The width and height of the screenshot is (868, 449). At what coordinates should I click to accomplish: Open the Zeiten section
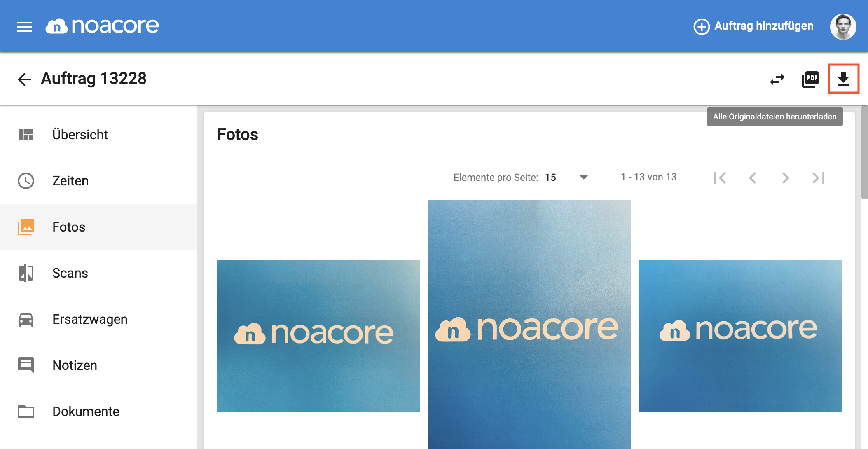[98, 181]
